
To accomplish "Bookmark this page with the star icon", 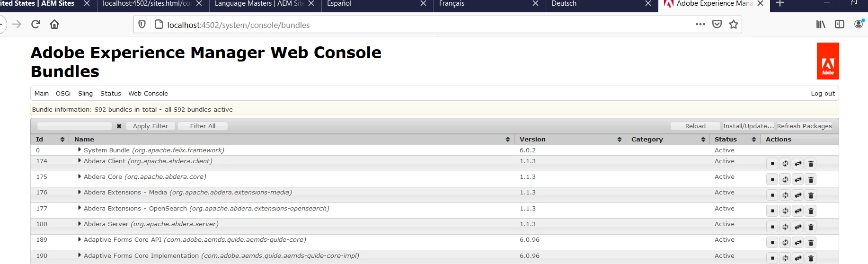I will (x=734, y=24).
